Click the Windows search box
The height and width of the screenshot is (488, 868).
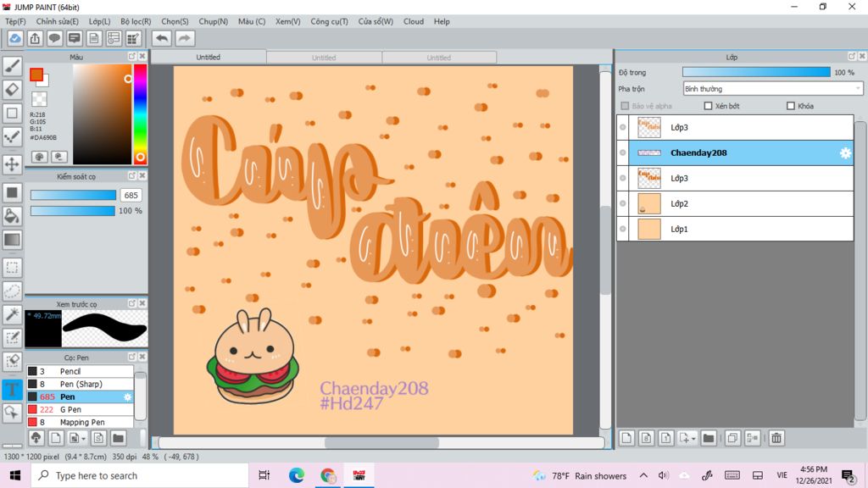[140, 475]
